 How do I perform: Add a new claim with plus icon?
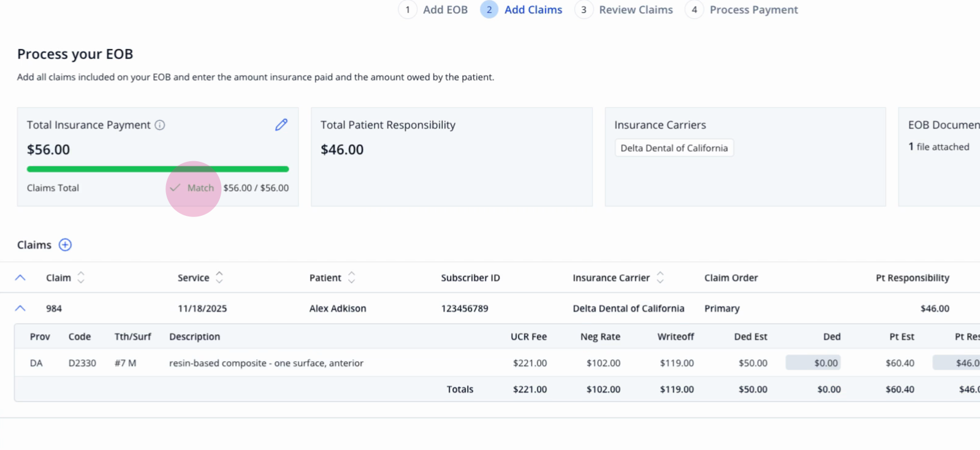pos(65,245)
